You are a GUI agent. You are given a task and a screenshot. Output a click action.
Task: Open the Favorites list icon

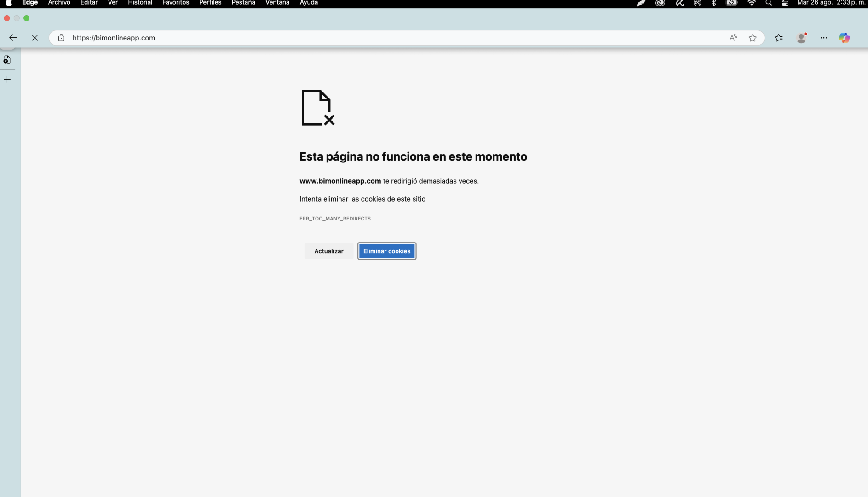(778, 38)
